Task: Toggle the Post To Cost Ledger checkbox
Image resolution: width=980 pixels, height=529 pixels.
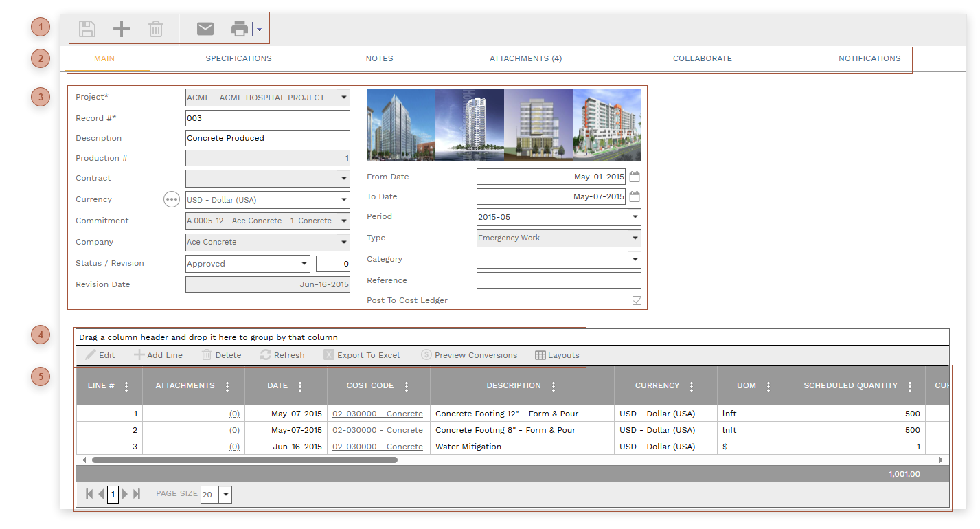Action: [637, 300]
